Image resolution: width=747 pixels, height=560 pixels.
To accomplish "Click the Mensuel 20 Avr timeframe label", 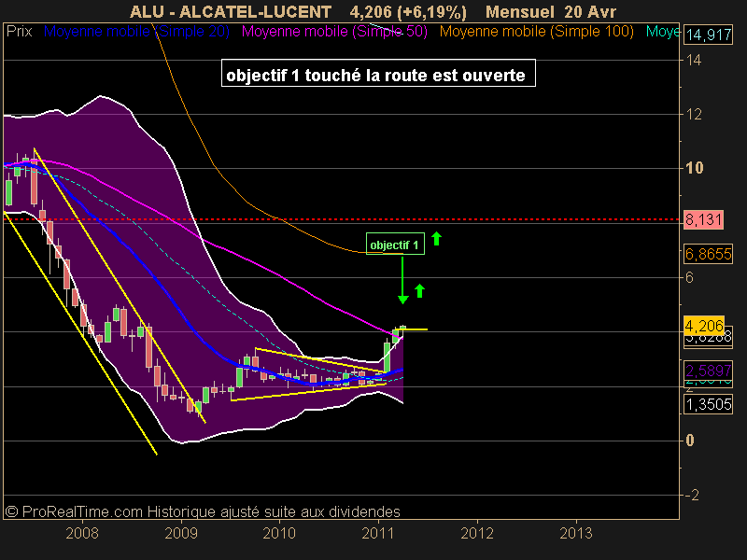I will click(551, 11).
